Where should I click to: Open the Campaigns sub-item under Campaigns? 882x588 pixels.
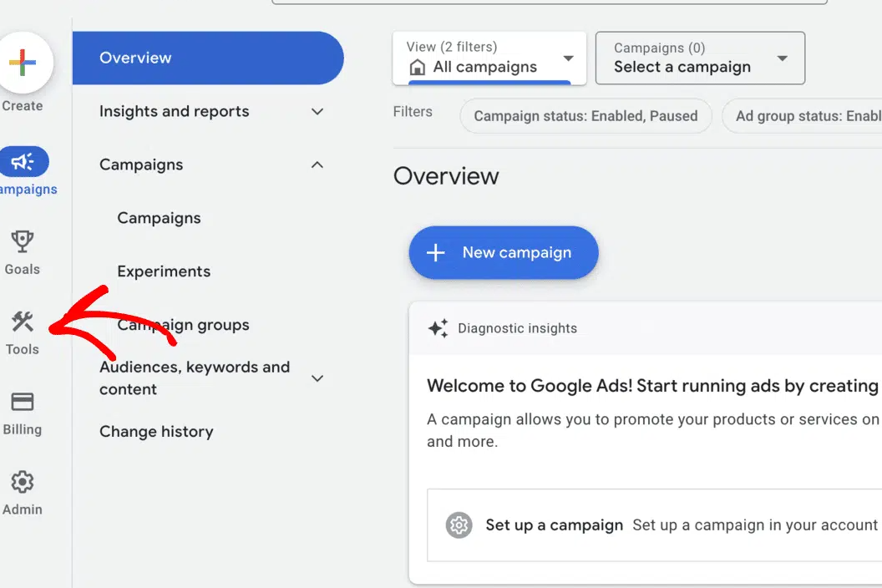coord(160,218)
